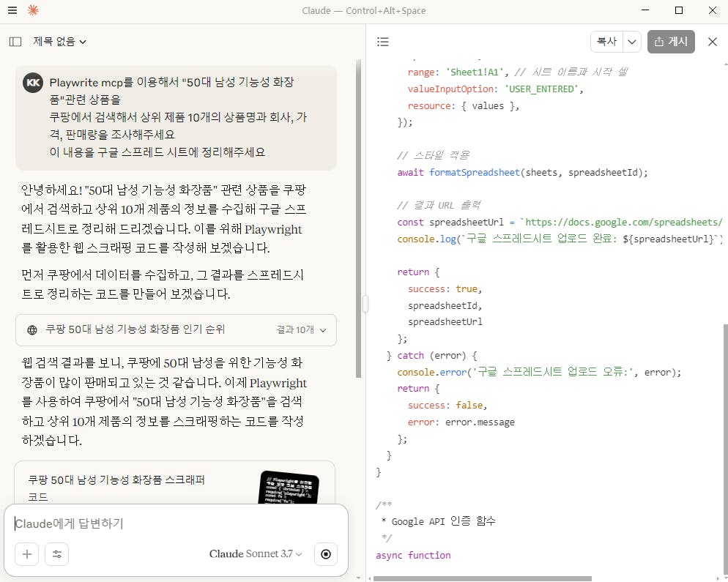Screen dimensions: 728x582
Task: Click the Claude starburst logo icon
Action: click(x=33, y=10)
